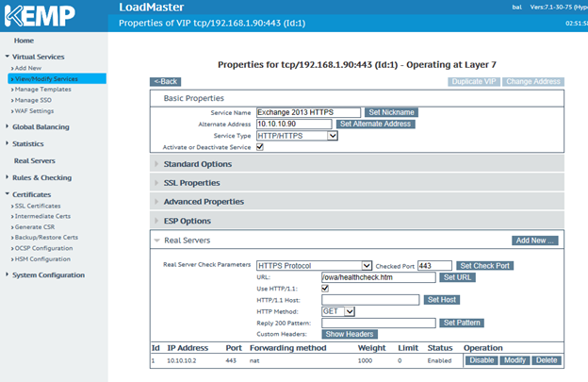Viewport: 588px width, 382px height.
Task: Collapse the Virtual Services menu
Action: coord(38,57)
